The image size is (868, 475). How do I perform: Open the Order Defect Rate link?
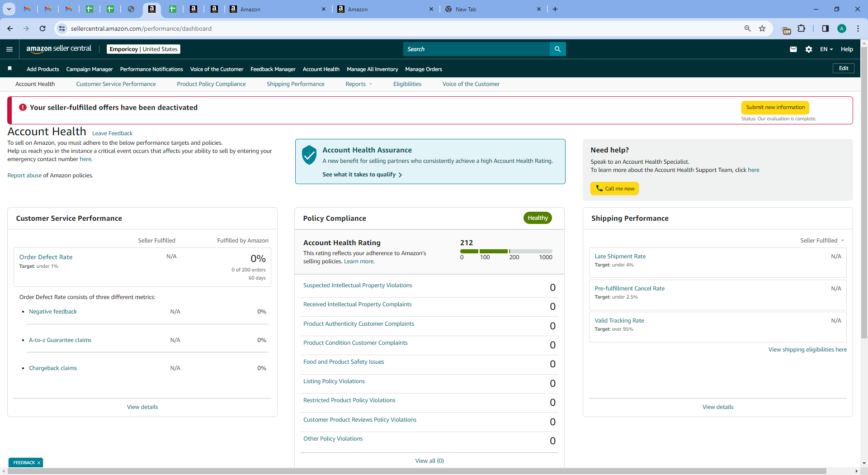point(46,257)
